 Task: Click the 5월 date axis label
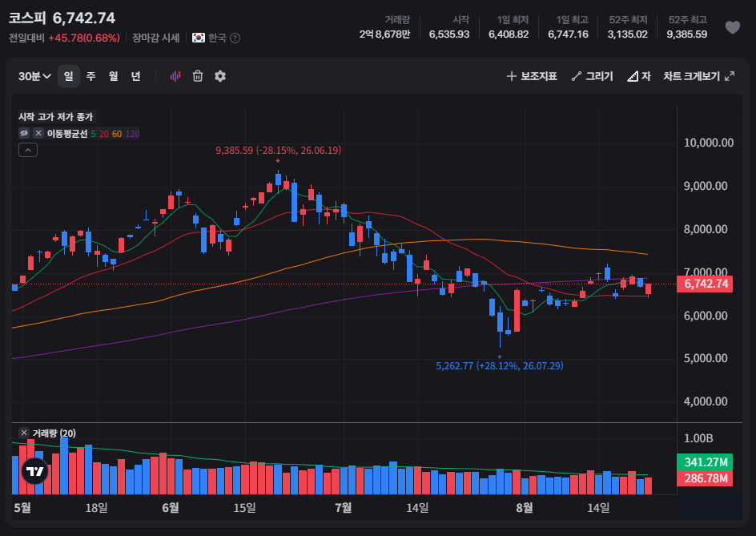pyautogui.click(x=22, y=507)
